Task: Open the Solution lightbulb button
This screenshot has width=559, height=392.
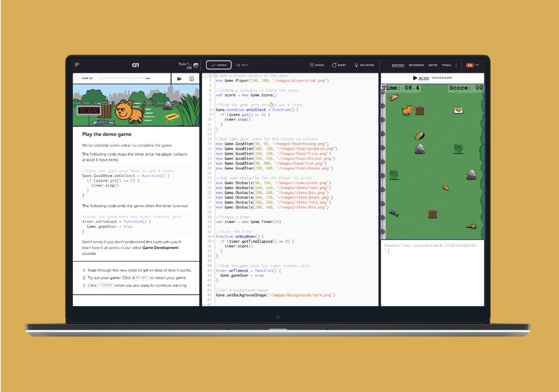Action: pos(364,65)
